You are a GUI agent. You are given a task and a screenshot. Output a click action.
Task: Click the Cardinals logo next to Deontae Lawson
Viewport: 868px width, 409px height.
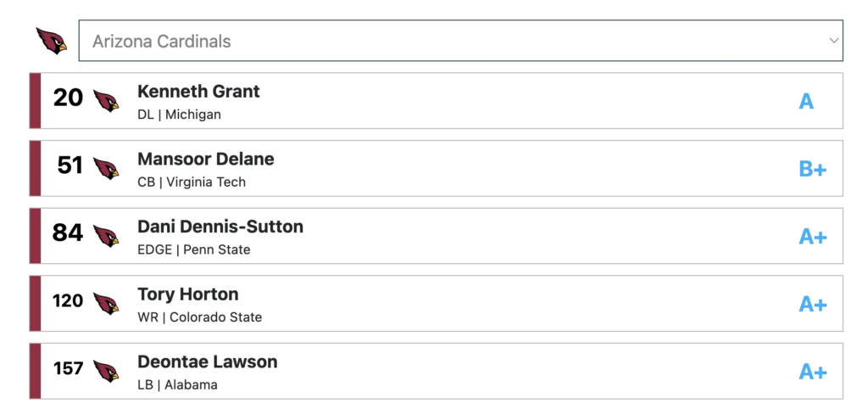[x=106, y=371]
